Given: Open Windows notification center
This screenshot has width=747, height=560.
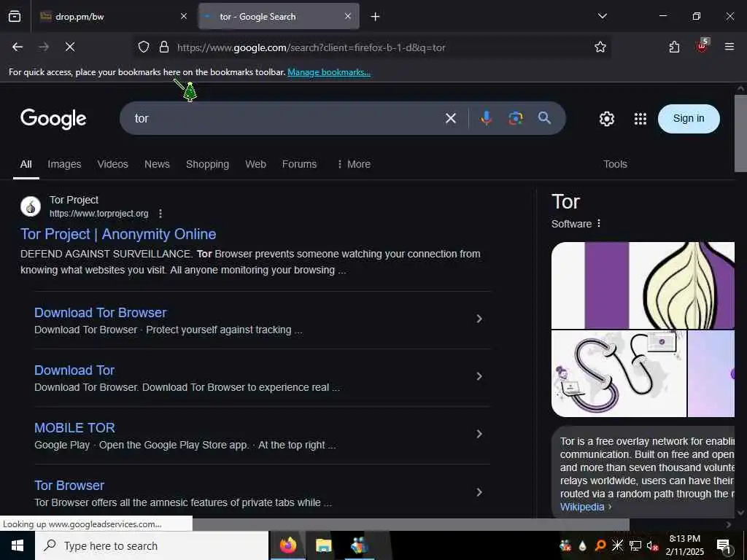Looking at the screenshot, I should click(x=724, y=545).
